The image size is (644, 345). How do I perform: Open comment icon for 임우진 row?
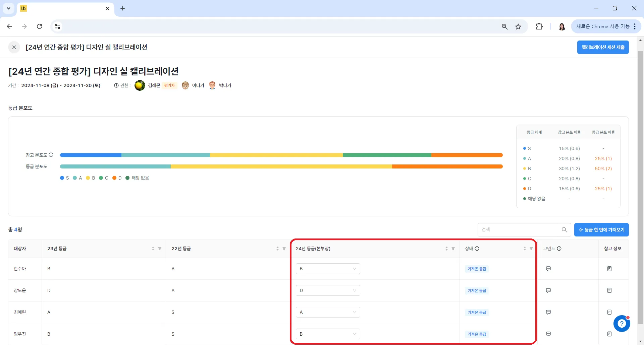click(x=548, y=334)
